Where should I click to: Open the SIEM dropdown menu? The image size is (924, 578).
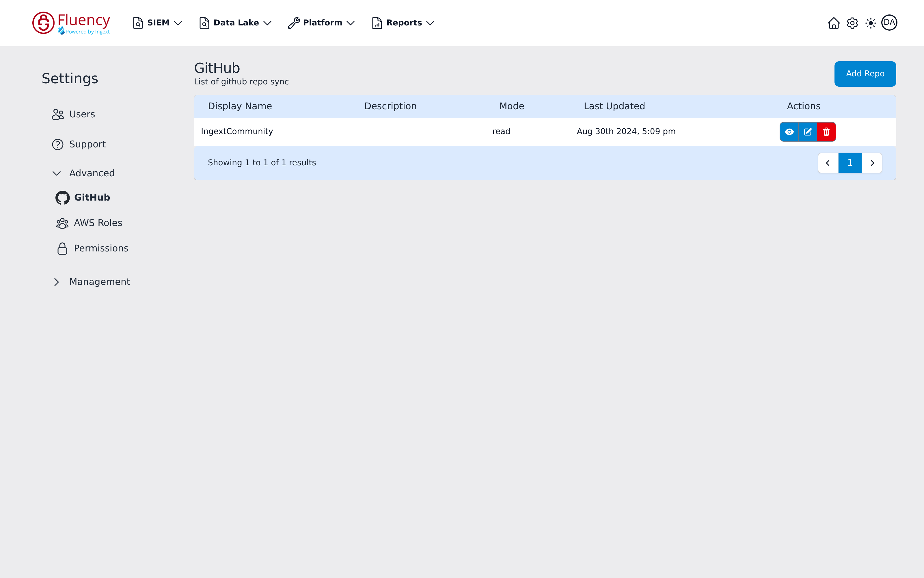(x=157, y=23)
